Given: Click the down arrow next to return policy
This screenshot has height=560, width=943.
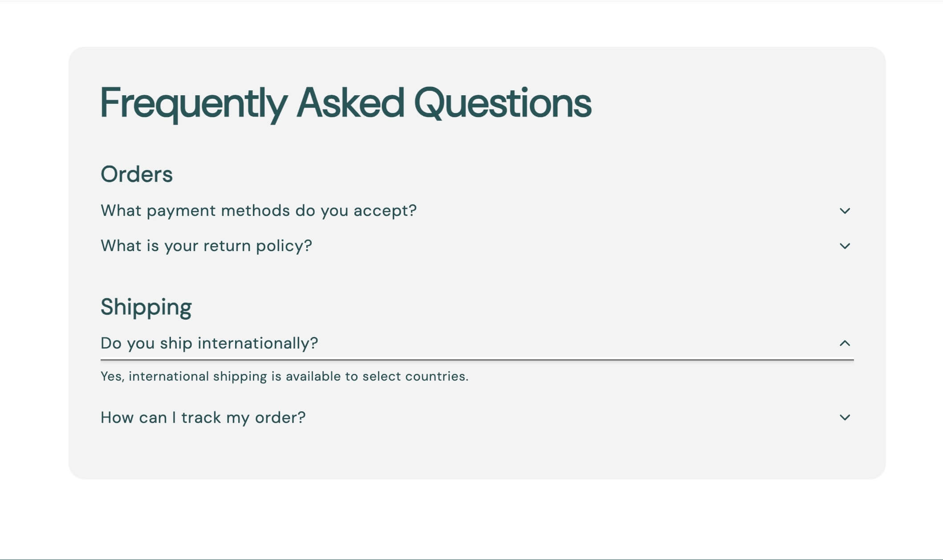Looking at the screenshot, I should 845,246.
